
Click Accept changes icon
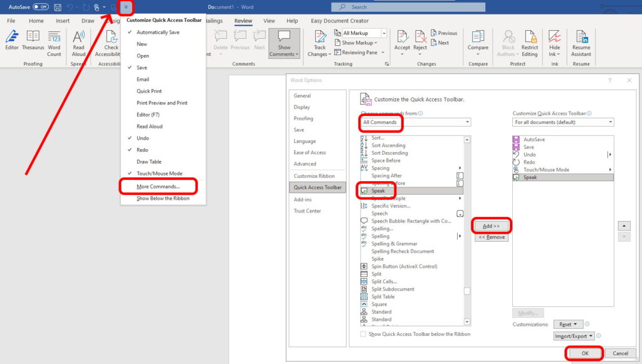pyautogui.click(x=402, y=41)
